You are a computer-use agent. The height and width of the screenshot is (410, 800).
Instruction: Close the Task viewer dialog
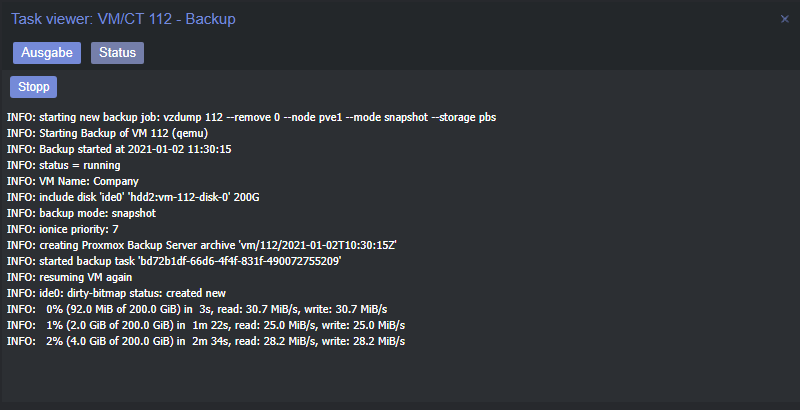[x=785, y=19]
